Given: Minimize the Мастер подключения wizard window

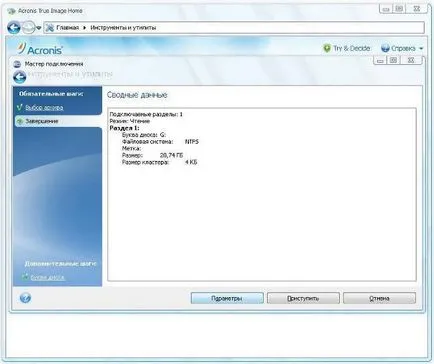Looking at the screenshot, I should [x=379, y=60].
